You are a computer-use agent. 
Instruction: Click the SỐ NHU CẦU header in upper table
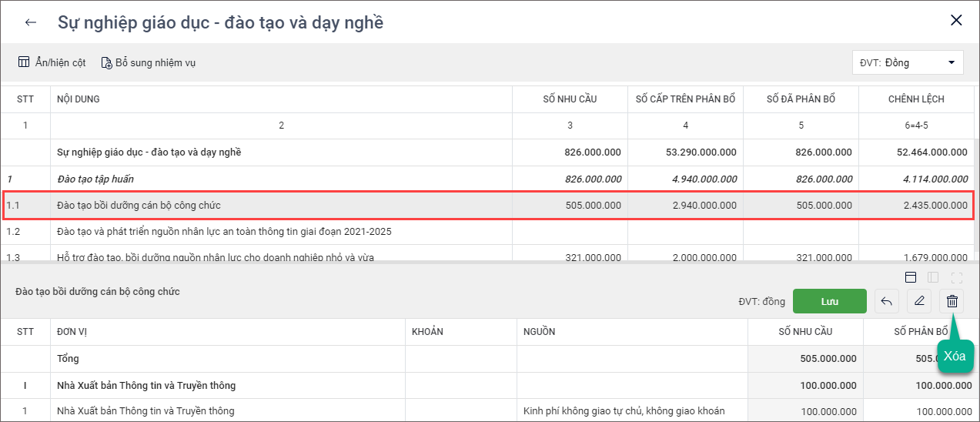(570, 99)
